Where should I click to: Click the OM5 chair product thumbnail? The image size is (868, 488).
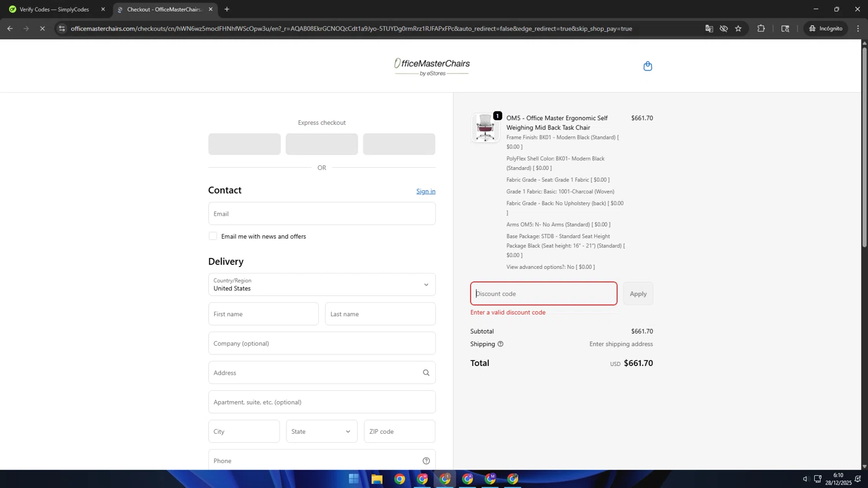point(485,128)
